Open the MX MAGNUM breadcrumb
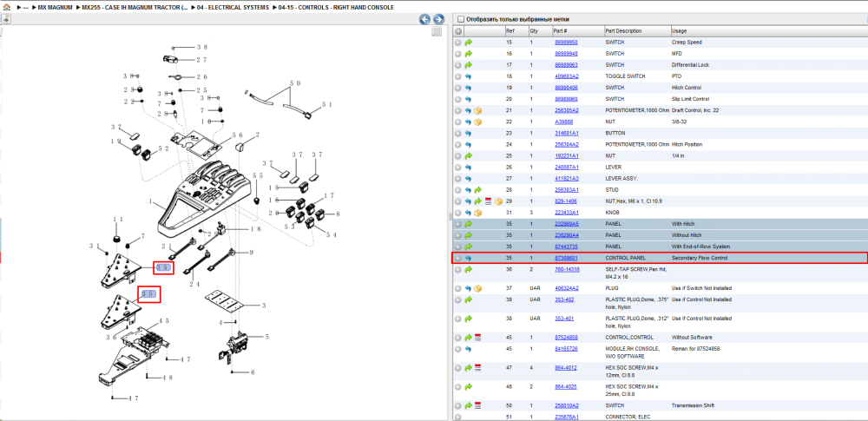The image size is (868, 421). 55,8
